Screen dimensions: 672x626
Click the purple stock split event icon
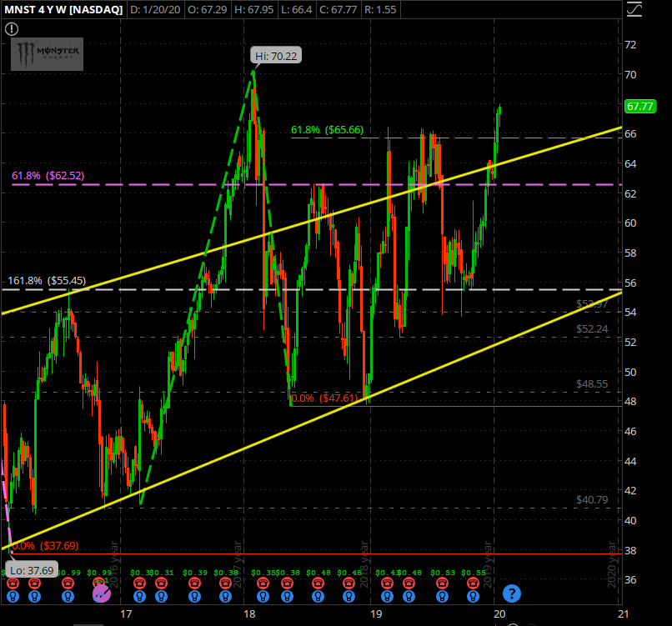102,593
